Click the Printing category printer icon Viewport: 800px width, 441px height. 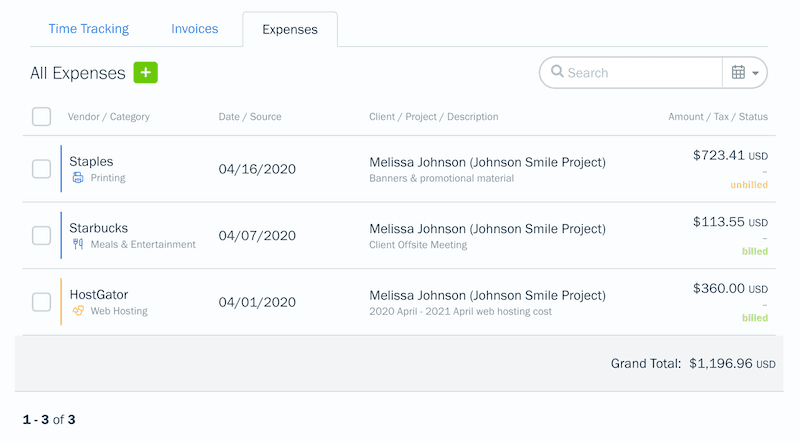[78, 178]
